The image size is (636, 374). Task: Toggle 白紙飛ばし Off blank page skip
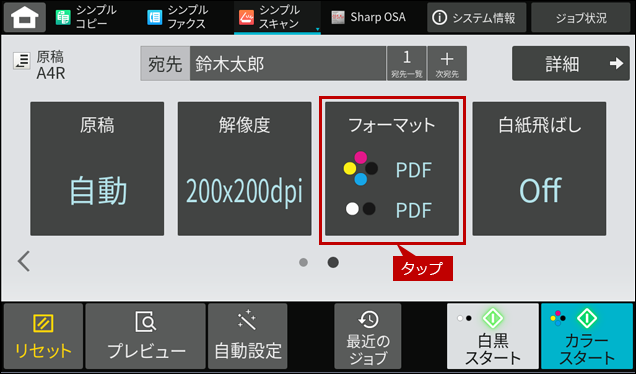tap(539, 169)
